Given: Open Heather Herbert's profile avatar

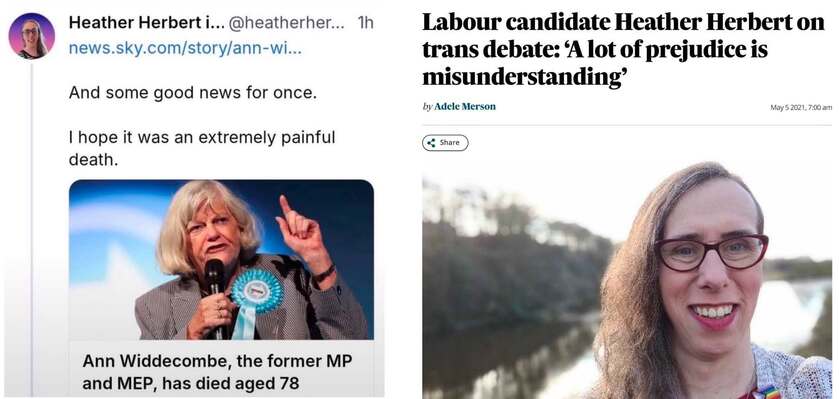Looking at the screenshot, I should coord(32,36).
